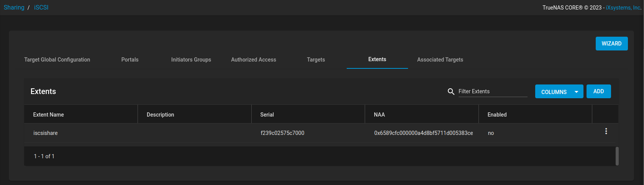
Task: Sort the table by Serial column
Action: 267,115
